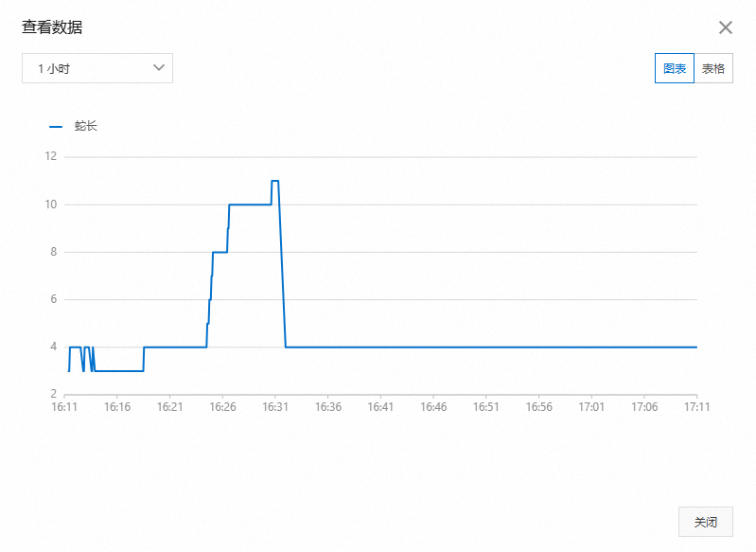
Task: Click the 查看数据 dialog title
Action: coord(52,27)
